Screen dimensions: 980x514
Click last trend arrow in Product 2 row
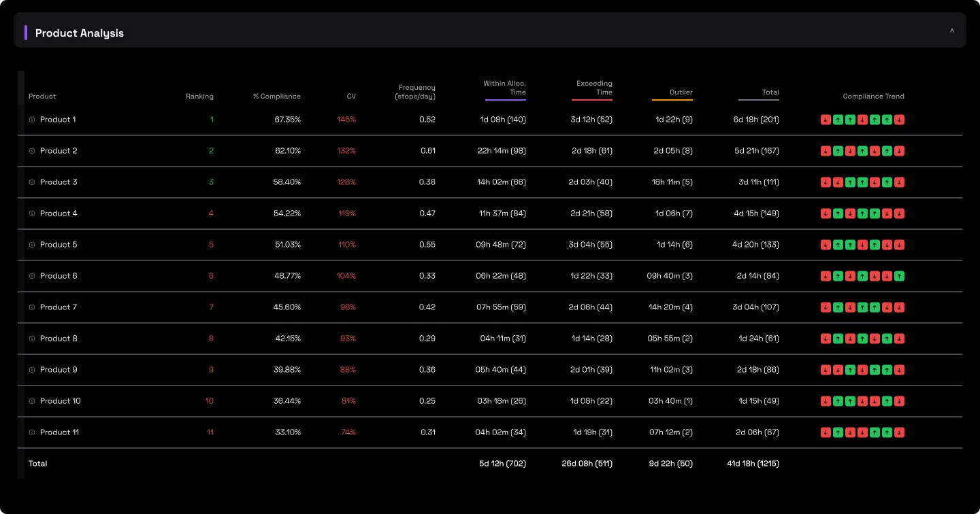click(899, 151)
